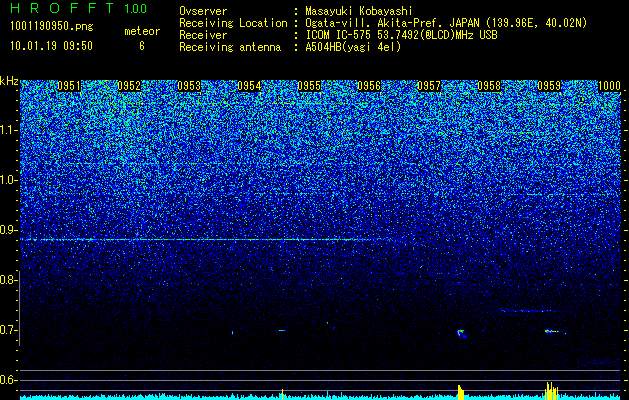Click the 0958 time marker label
This screenshot has width=629, height=400.
[489, 86]
